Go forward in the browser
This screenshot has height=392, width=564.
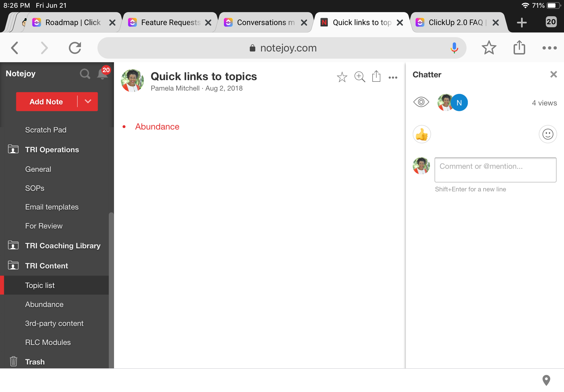point(44,48)
